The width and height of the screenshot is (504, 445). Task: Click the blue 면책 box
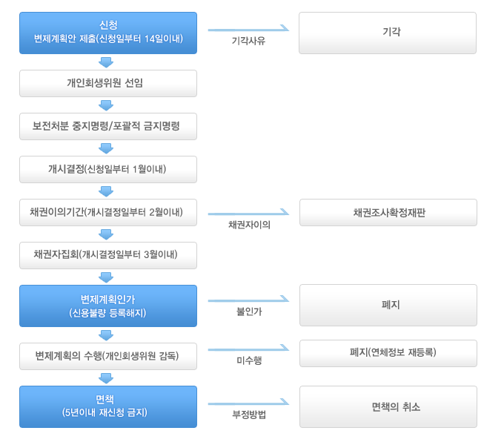(108, 406)
